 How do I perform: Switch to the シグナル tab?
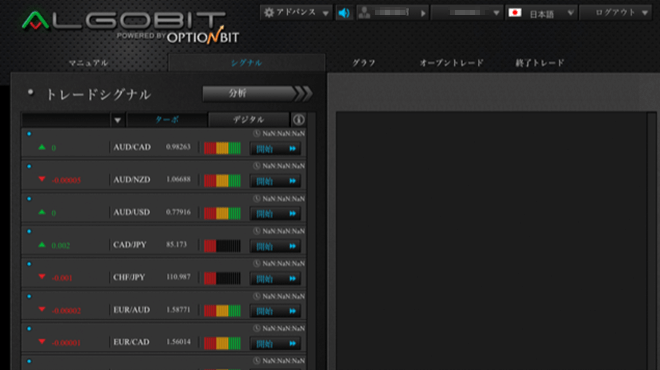[x=247, y=63]
